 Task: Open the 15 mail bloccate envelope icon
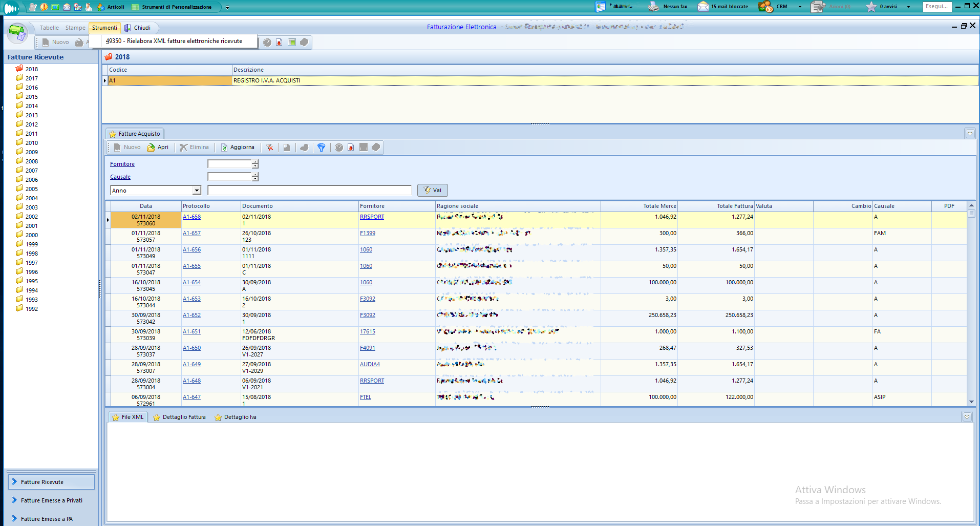pyautogui.click(x=703, y=7)
